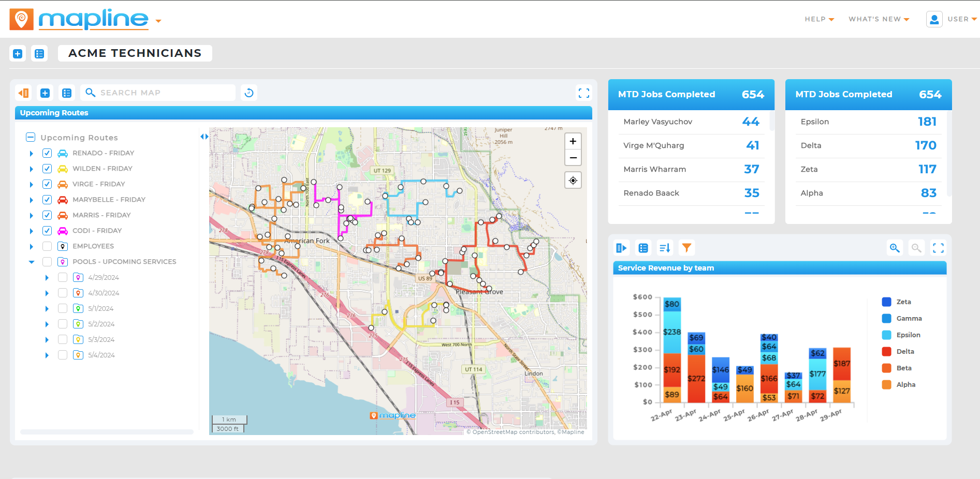Viewport: 980px width, 479px height.
Task: Open the Zeta team jobs row
Action: click(x=868, y=169)
